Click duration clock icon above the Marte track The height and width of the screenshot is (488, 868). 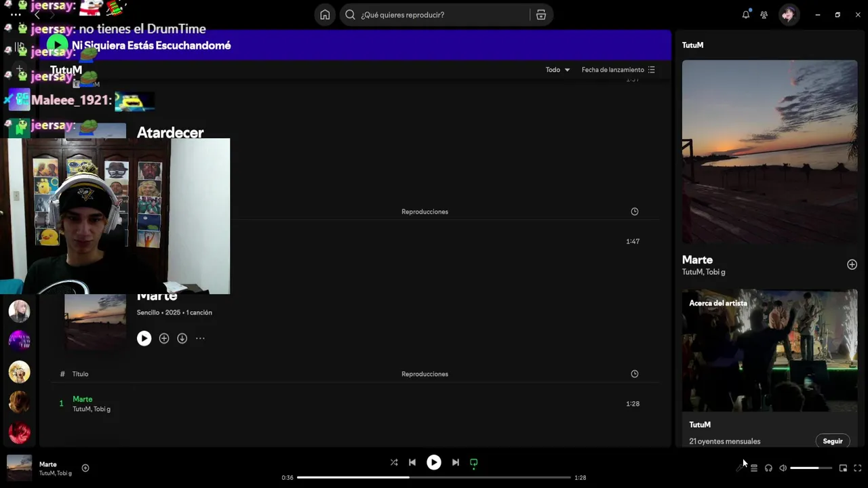pyautogui.click(x=635, y=374)
